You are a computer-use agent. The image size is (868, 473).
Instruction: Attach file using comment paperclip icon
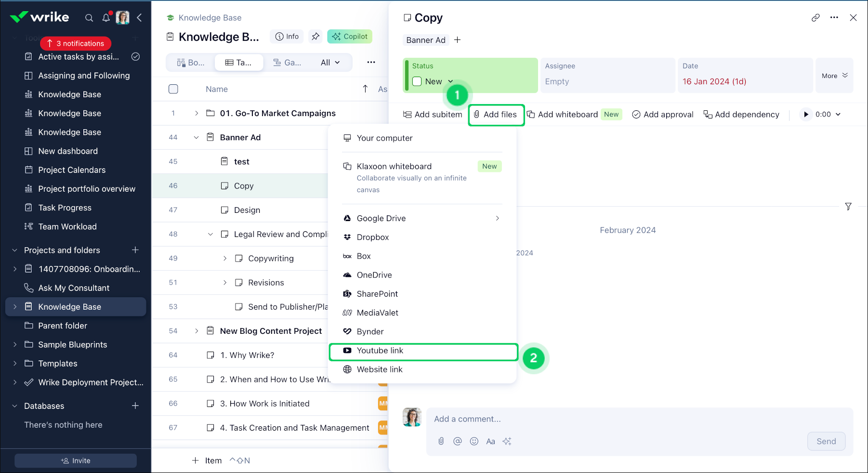tap(441, 441)
